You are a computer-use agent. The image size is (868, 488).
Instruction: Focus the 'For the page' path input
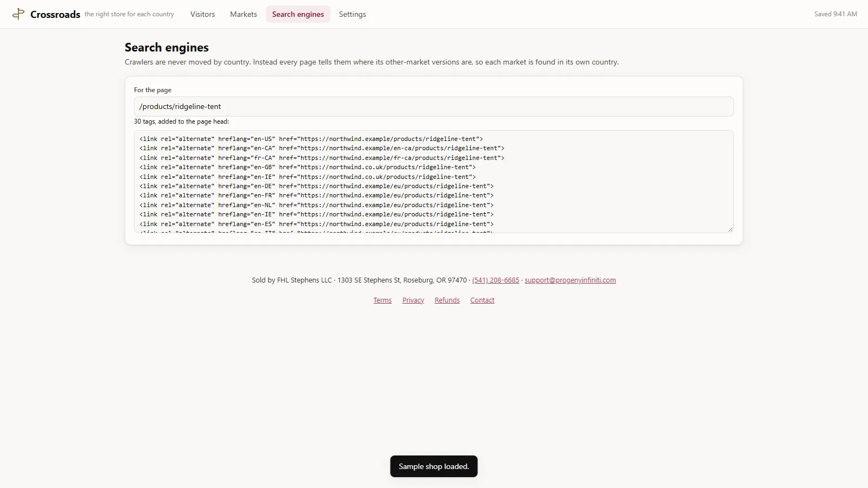pos(434,106)
